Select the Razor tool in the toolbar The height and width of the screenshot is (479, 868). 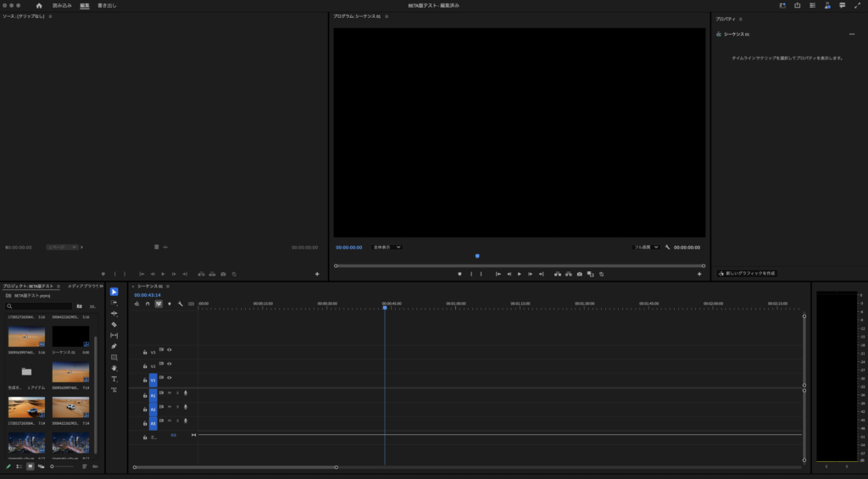pyautogui.click(x=114, y=325)
